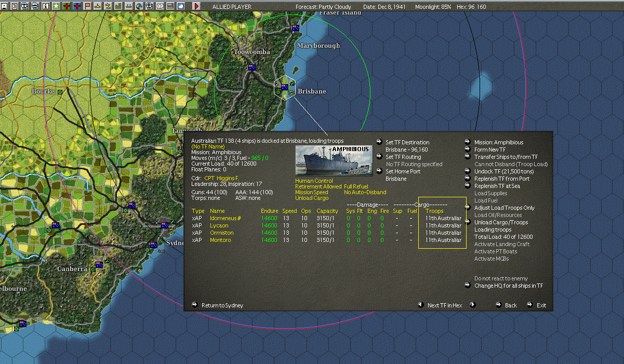Viewport: 624px width, 364px height.
Task: Click the Endure column header
Action: pyautogui.click(x=269, y=211)
